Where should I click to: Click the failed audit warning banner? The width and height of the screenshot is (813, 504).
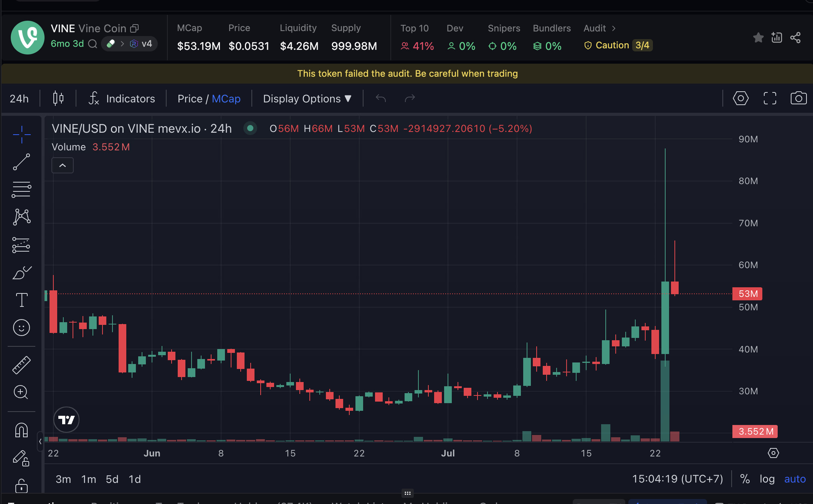pos(407,74)
